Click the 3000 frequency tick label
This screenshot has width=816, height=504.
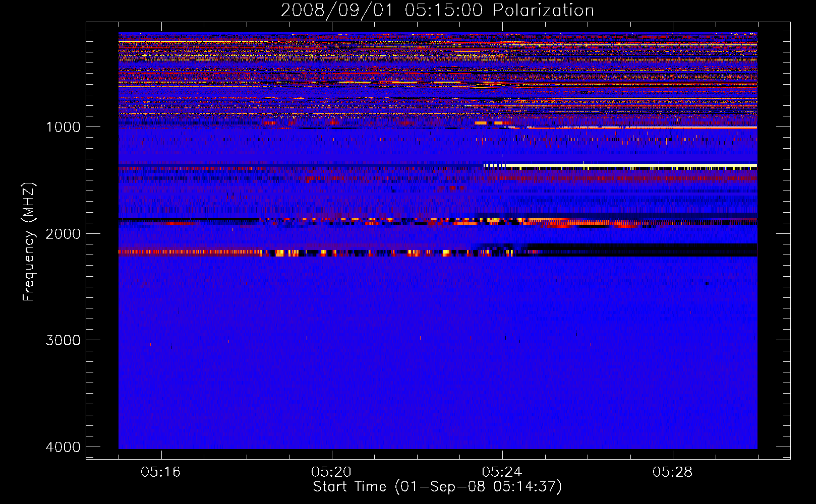tap(63, 340)
